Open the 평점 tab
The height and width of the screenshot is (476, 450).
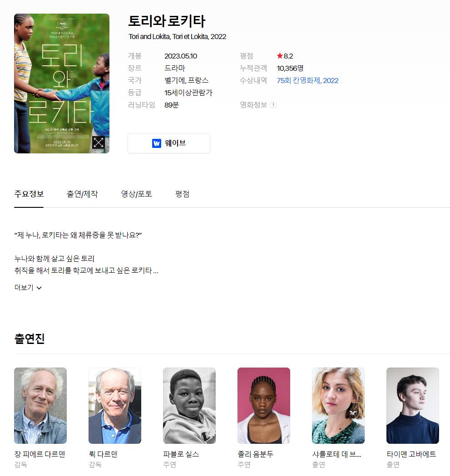pos(182,194)
